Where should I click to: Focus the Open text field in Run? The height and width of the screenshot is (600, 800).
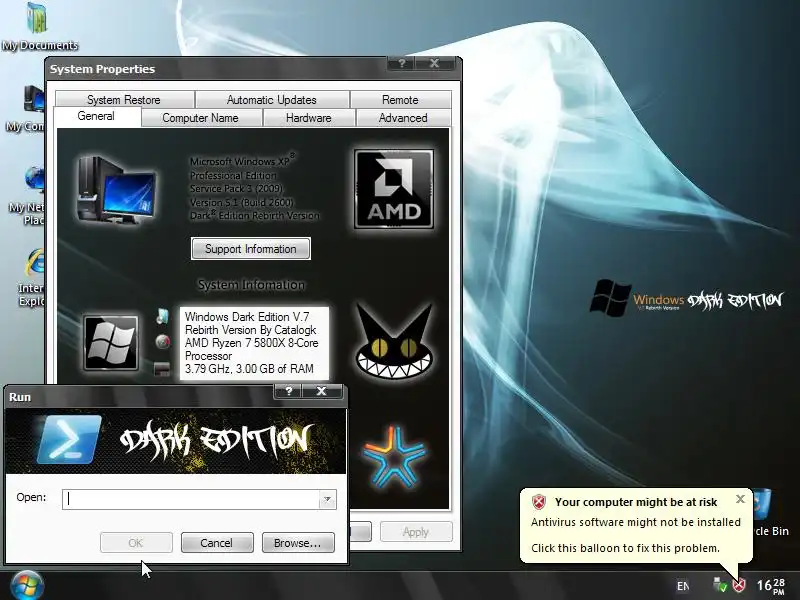pos(191,499)
